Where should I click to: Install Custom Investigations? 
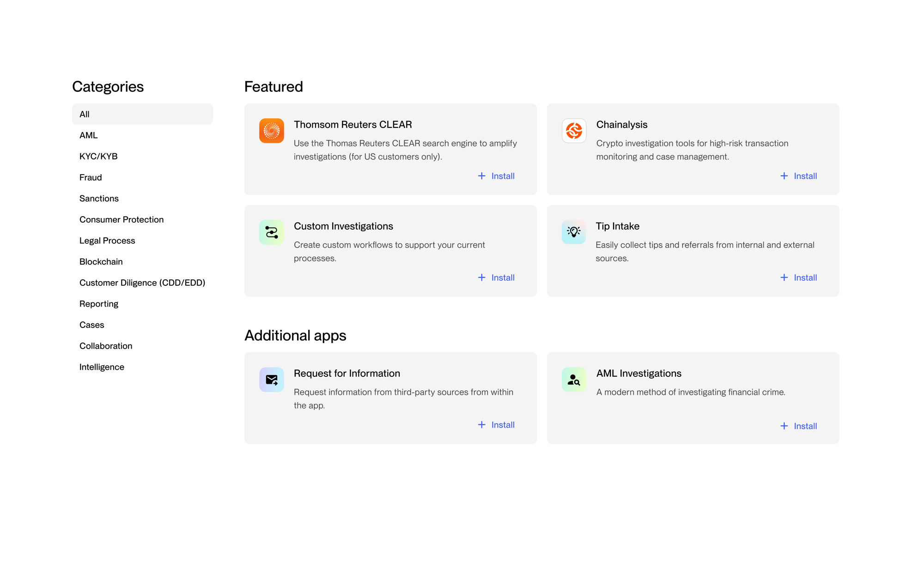496,278
